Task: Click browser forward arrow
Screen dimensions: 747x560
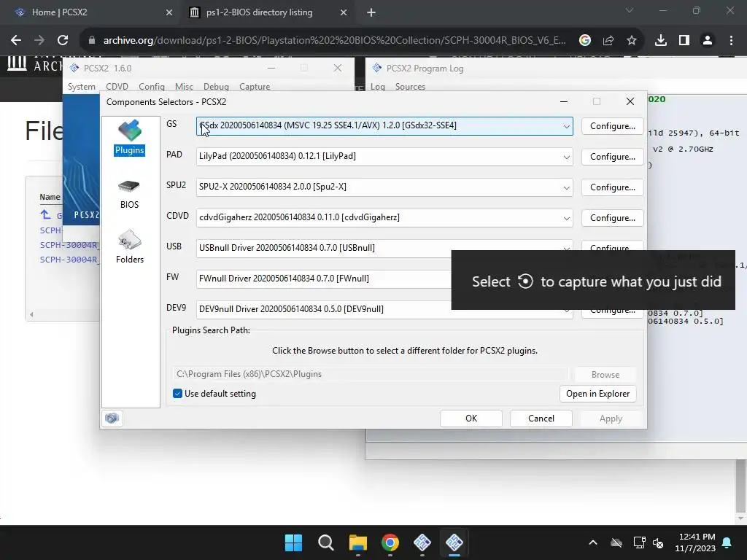Action: (x=39, y=41)
